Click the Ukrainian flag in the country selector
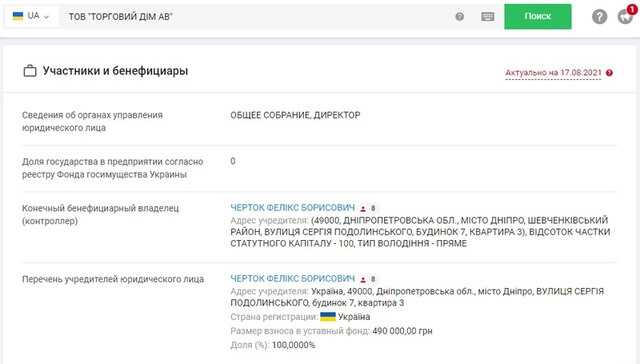Screen dimensions: 640x364 click(18, 16)
